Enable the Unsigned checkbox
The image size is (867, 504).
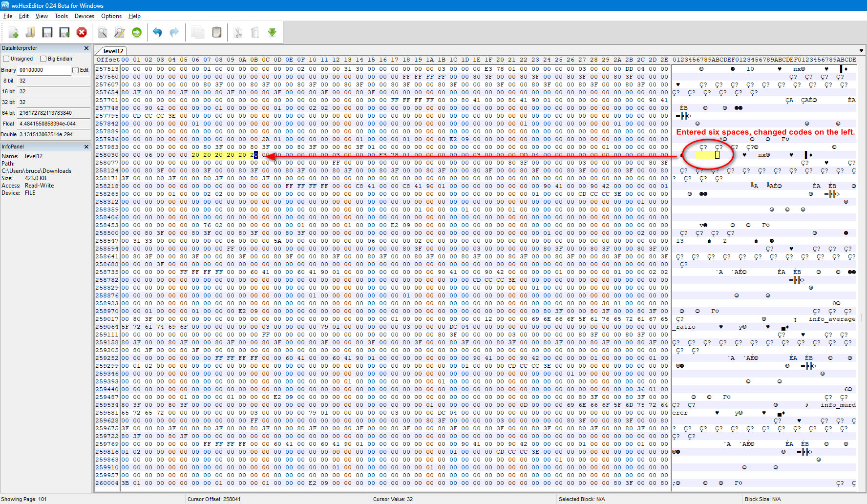(6, 59)
